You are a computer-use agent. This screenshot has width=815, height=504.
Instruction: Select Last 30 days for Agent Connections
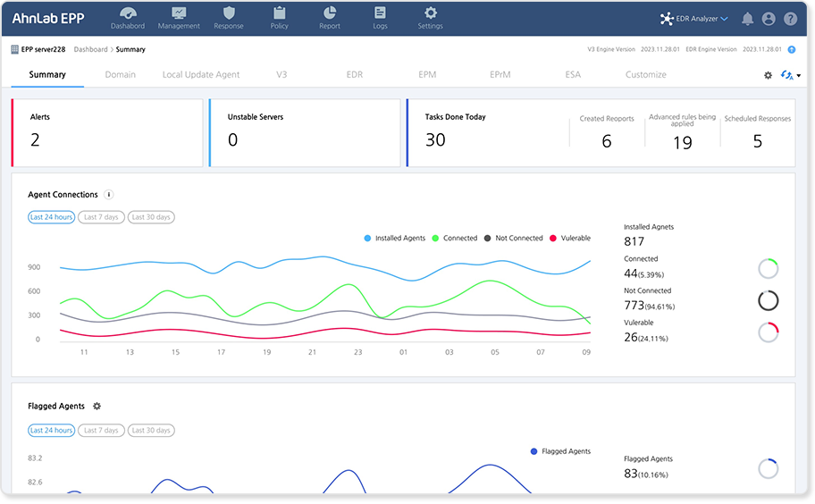tap(150, 217)
